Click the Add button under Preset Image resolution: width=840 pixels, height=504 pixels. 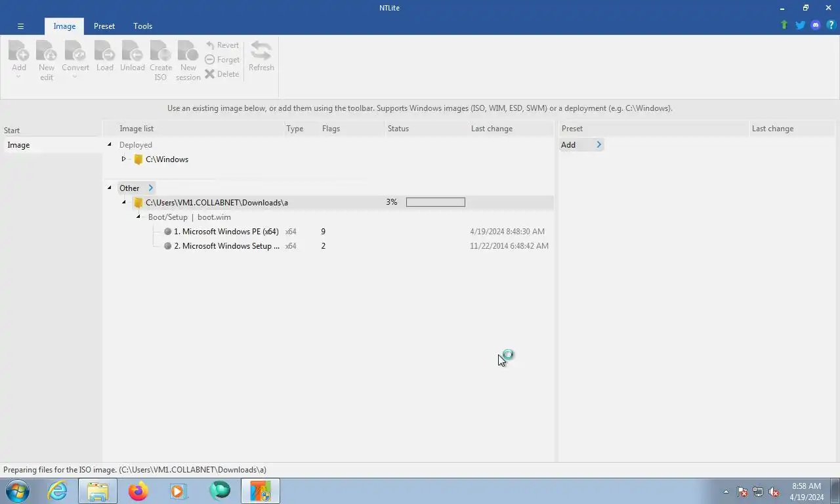click(568, 145)
